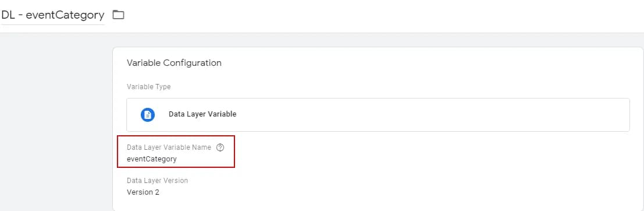Image resolution: width=644 pixels, height=211 pixels.
Task: Click the Variable Type label
Action: point(149,87)
